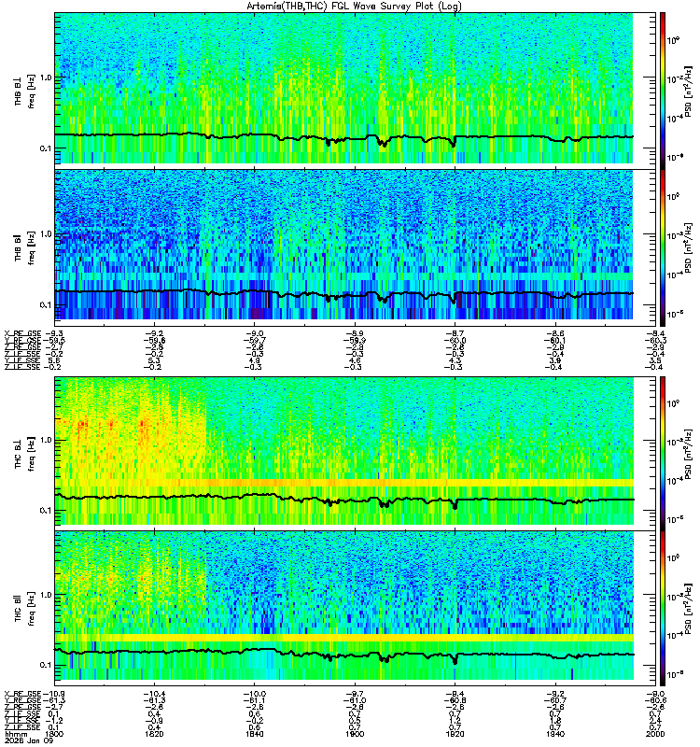This screenshot has height=747, width=700.
Task: Click the 1.0 frequency tick of THC B⊥ panel
Action: (x=46, y=440)
